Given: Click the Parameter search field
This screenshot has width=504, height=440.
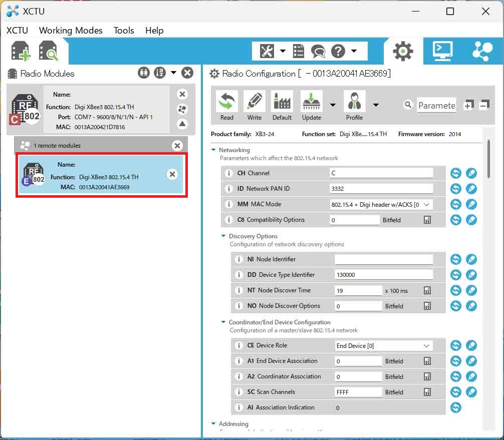Looking at the screenshot, I should pyautogui.click(x=436, y=105).
